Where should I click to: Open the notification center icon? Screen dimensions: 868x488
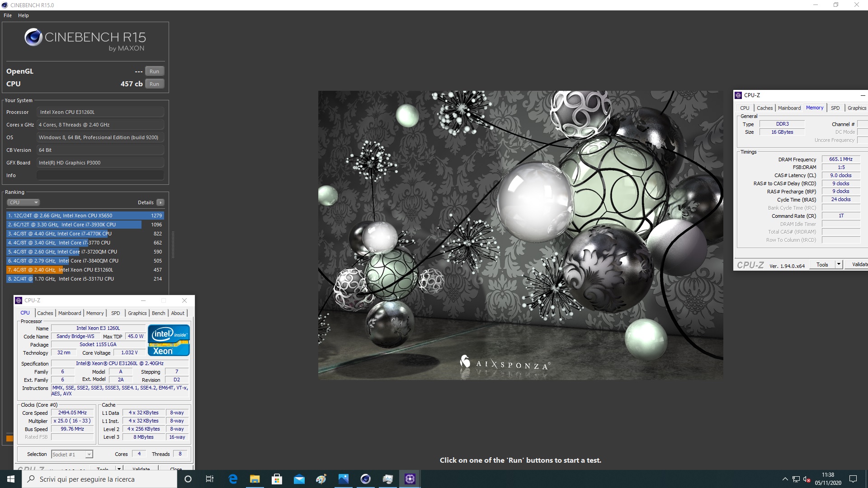click(853, 479)
